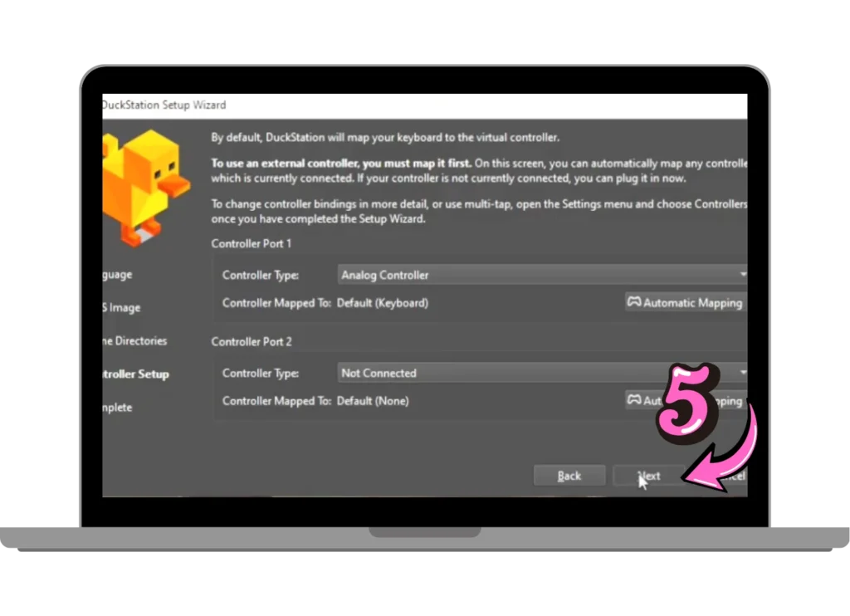Select the BIOS Image step in sidebar
The height and width of the screenshot is (616, 850).
pyautogui.click(x=121, y=307)
